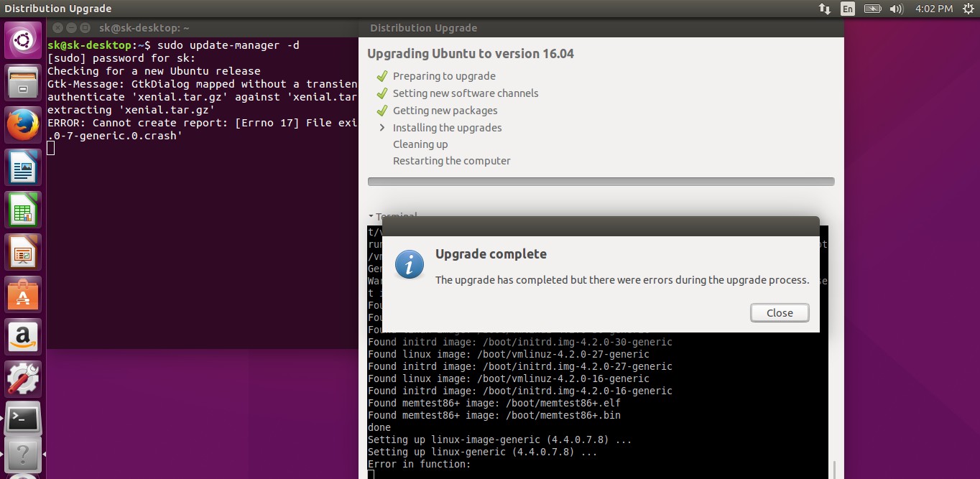Open System Settings from the launcher
Screen dimensions: 980x479
click(24, 379)
